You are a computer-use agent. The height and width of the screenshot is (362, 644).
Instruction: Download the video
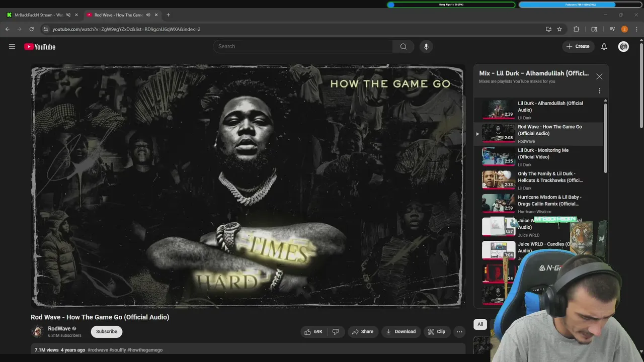pyautogui.click(x=401, y=331)
